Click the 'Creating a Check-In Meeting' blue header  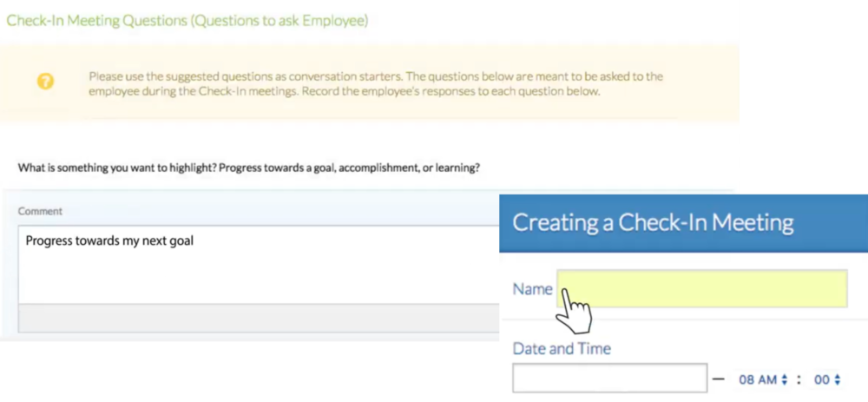pyautogui.click(x=683, y=223)
